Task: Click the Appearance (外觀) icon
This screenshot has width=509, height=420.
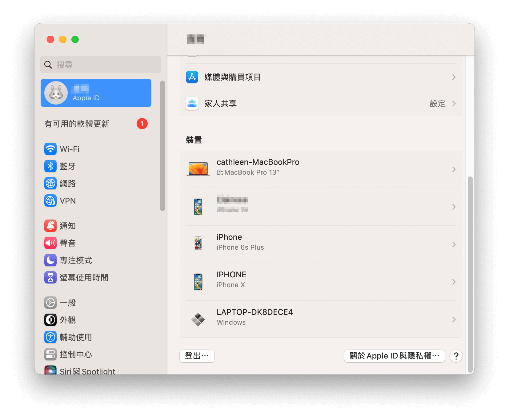Action: pos(50,320)
